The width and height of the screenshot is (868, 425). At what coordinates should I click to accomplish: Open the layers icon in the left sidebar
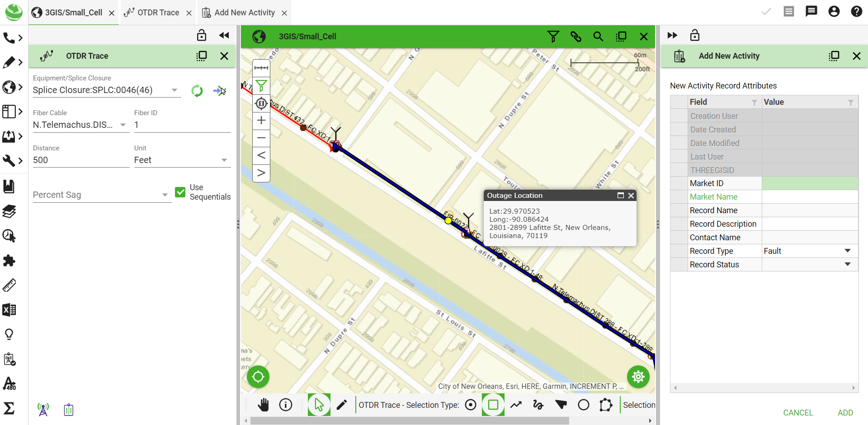9,211
